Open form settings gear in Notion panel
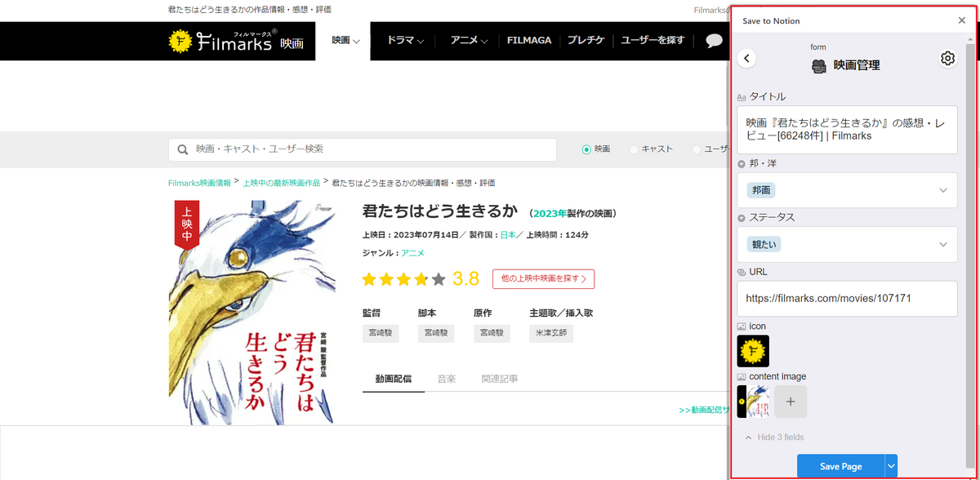The height and width of the screenshot is (480, 980). (947, 59)
